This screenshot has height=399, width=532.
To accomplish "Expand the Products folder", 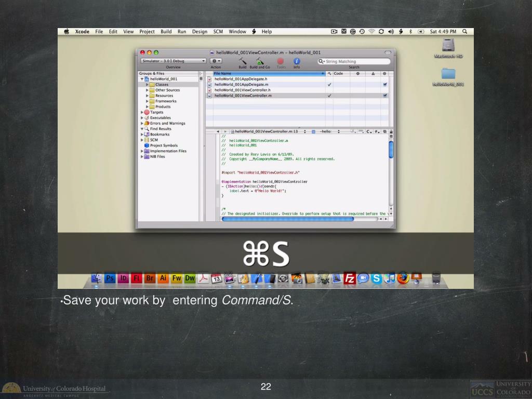I will click(x=147, y=107).
